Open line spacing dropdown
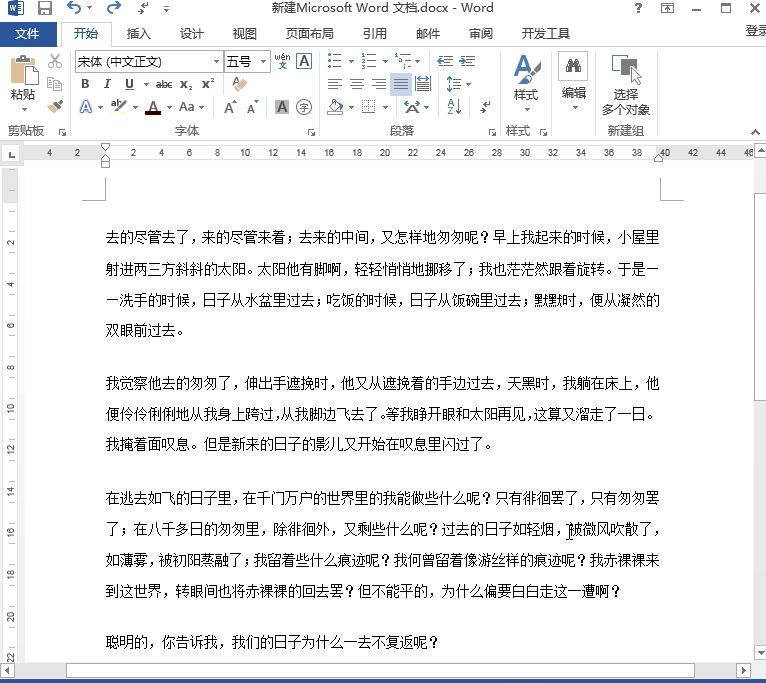This screenshot has height=683, width=766. [458, 84]
